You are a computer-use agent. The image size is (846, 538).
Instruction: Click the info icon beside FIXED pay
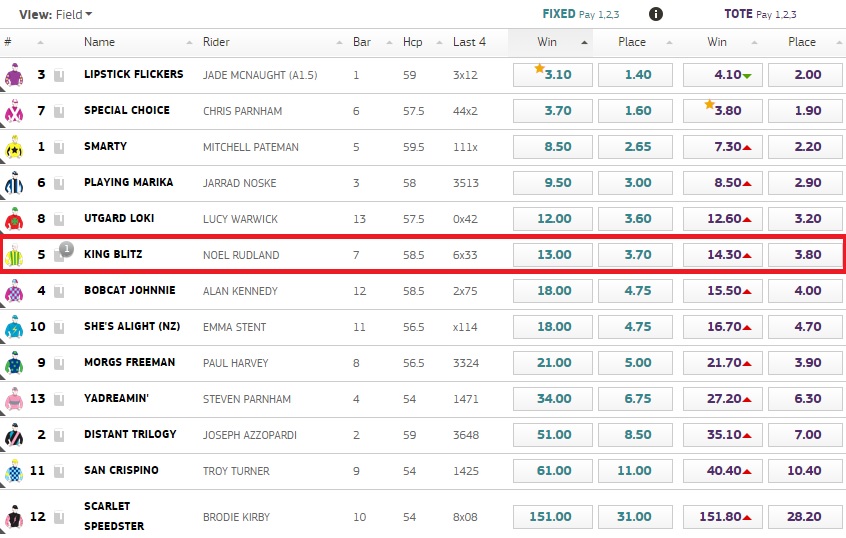[x=656, y=14]
